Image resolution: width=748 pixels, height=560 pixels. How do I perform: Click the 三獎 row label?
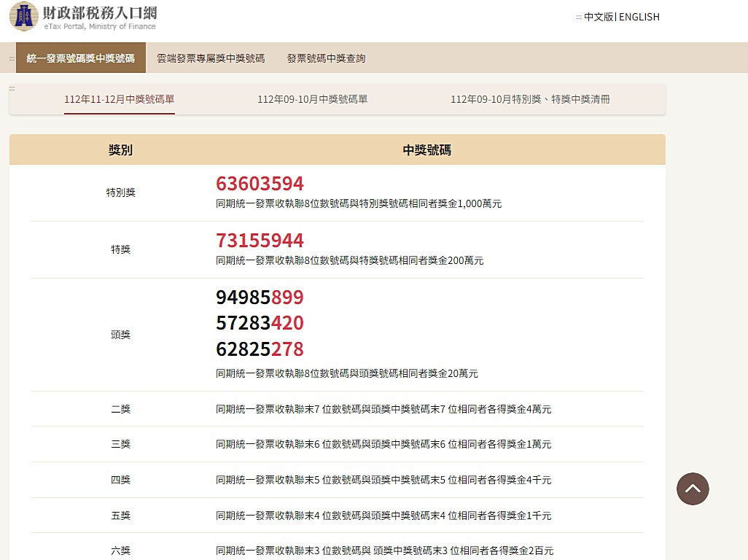[121, 444]
